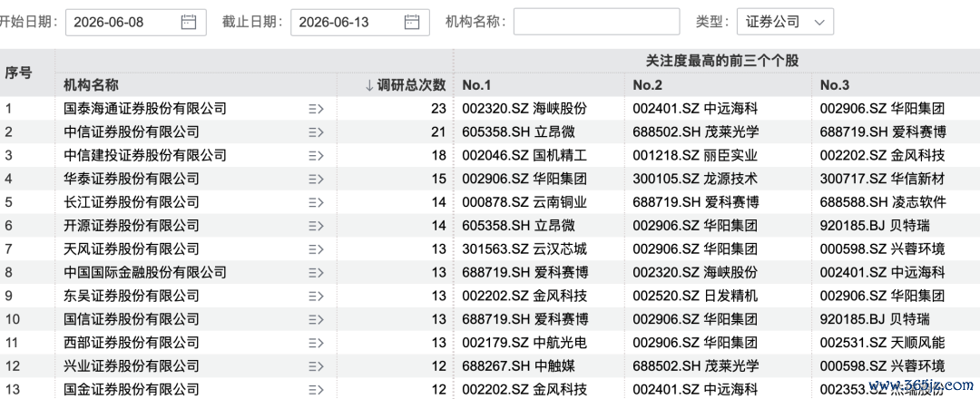Image resolution: width=980 pixels, height=399 pixels.
Task: Click 605358.SH 立昂微 in 中信证券 row
Action: [x=519, y=131]
